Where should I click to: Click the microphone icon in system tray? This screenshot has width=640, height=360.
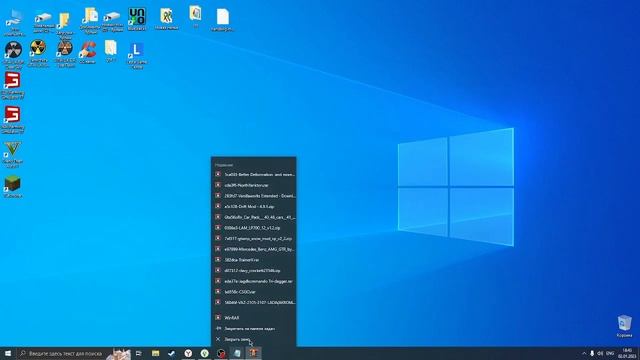592,353
